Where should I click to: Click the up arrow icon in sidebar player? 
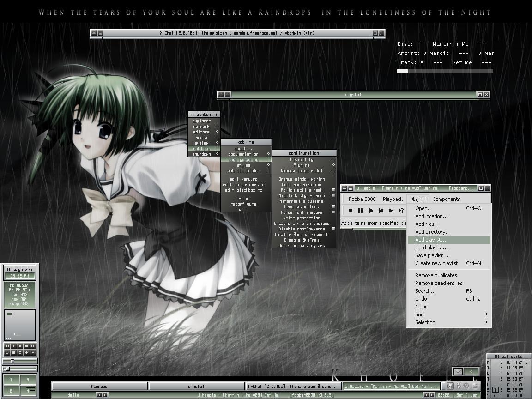click(x=26, y=352)
